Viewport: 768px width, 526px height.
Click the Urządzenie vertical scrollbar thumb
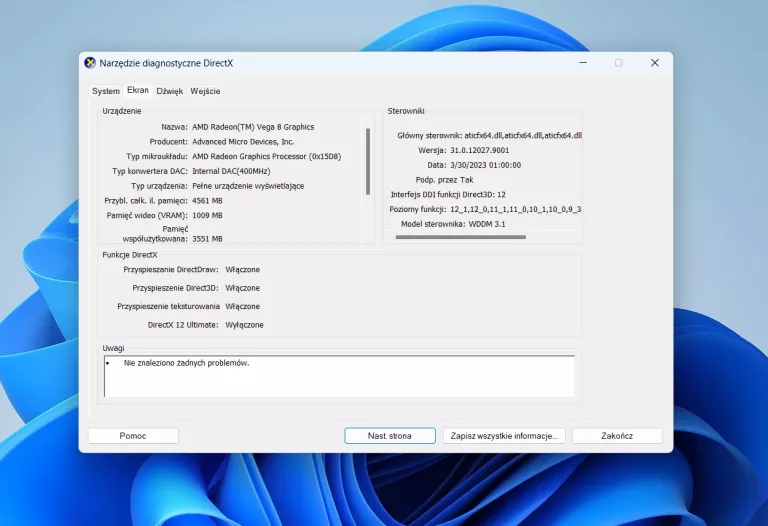point(368,162)
